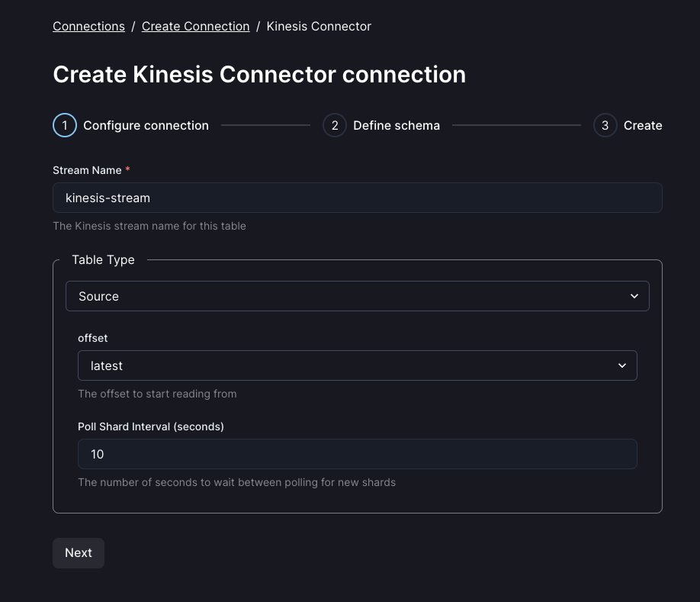
Task: Click the circled step 1 indicator
Action: click(63, 125)
